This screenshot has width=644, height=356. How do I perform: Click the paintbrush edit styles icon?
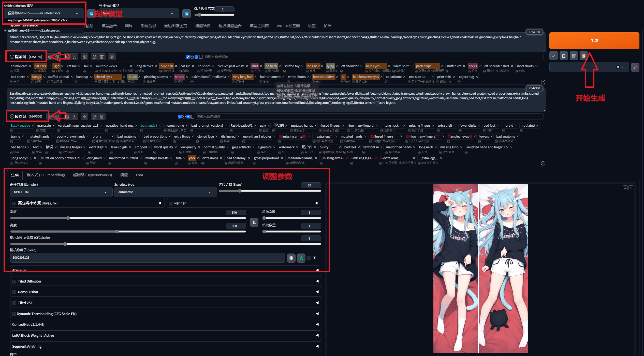pos(635,67)
